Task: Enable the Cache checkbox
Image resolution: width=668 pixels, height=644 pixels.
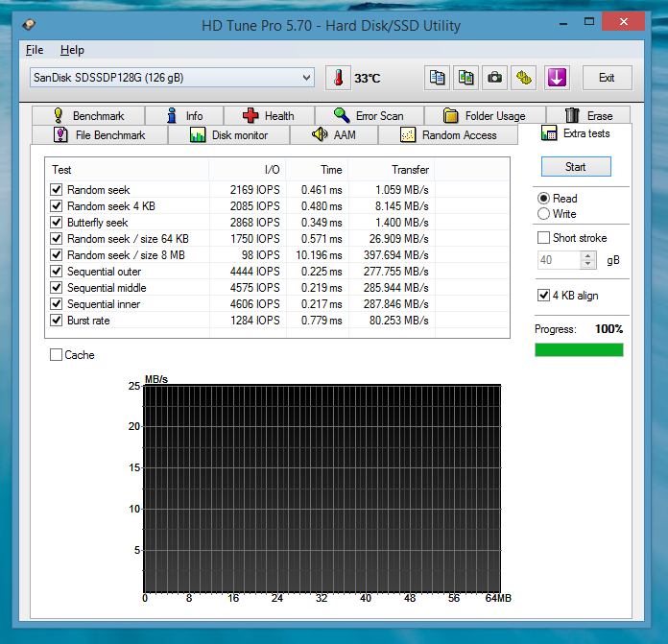Action: click(x=56, y=355)
